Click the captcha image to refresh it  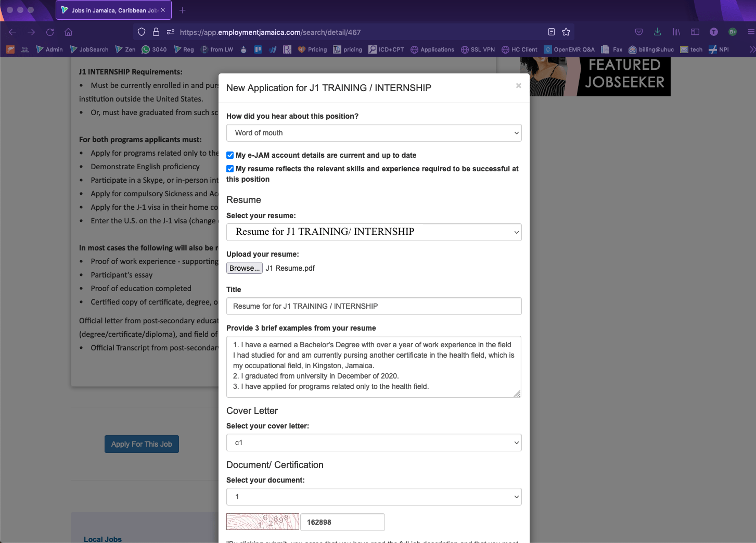tap(263, 522)
